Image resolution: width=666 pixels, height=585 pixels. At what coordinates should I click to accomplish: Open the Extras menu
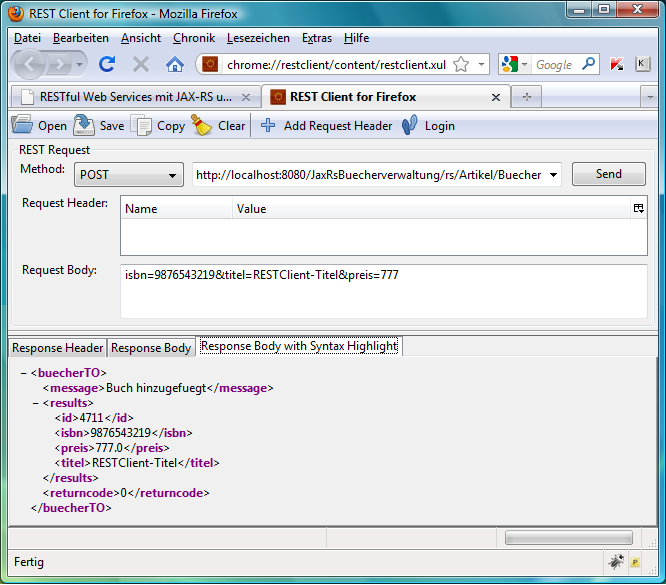(x=317, y=38)
